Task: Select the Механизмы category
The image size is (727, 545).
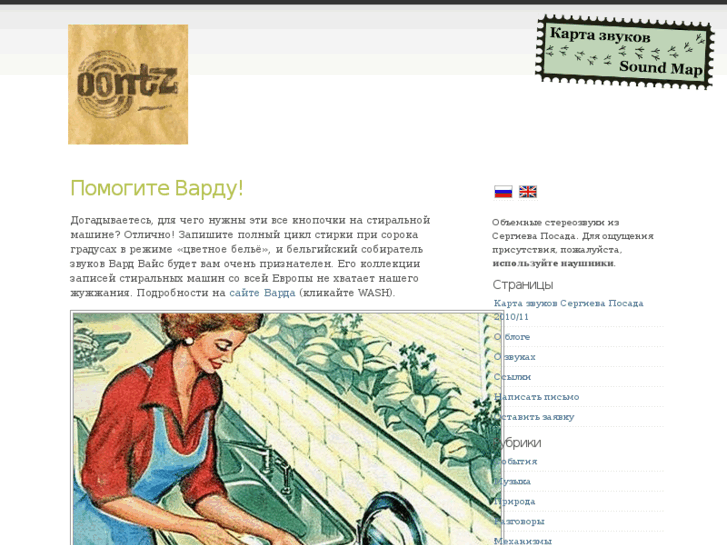Action: (523, 541)
